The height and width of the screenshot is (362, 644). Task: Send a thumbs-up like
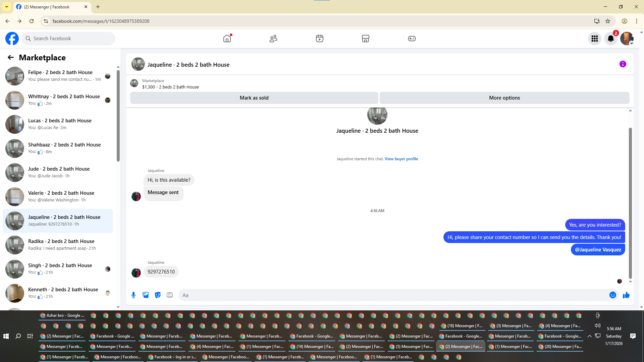626,295
